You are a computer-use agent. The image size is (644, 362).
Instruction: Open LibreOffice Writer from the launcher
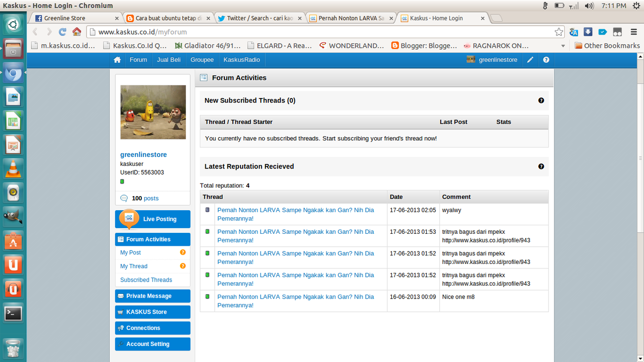point(13,97)
